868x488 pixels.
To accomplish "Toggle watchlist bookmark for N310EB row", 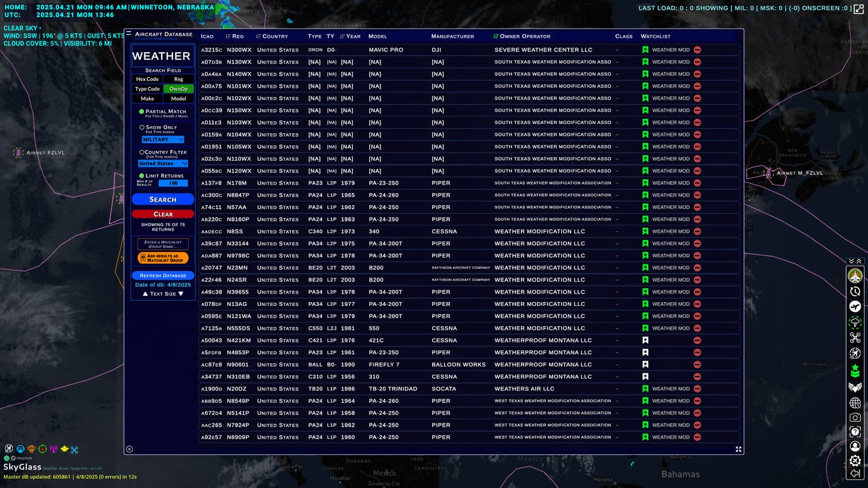I will point(646,377).
